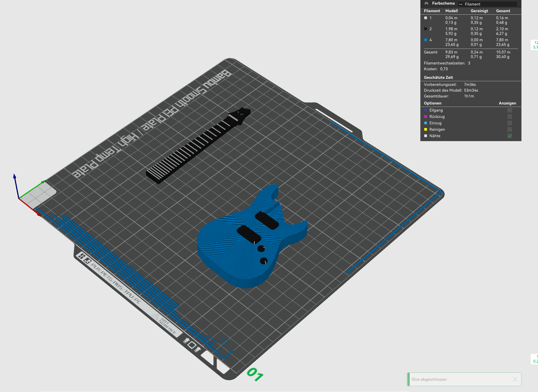Click the total length value 10,07 m

click(x=503, y=52)
